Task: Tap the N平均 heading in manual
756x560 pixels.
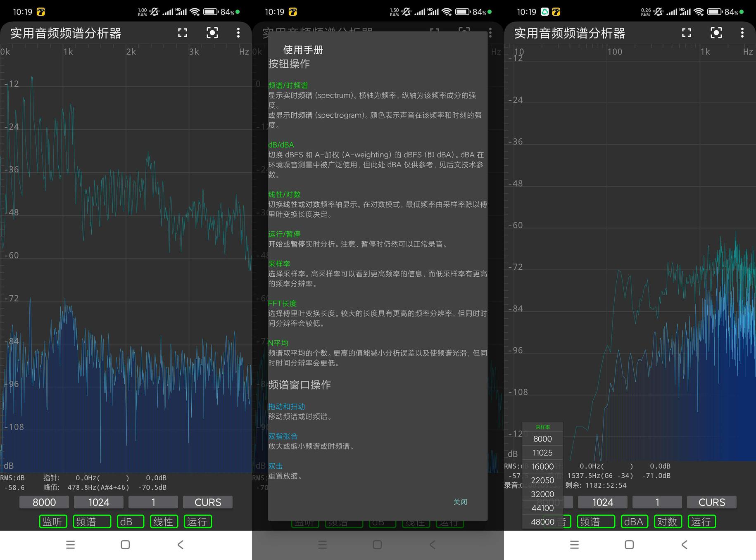Action: pyautogui.click(x=278, y=343)
